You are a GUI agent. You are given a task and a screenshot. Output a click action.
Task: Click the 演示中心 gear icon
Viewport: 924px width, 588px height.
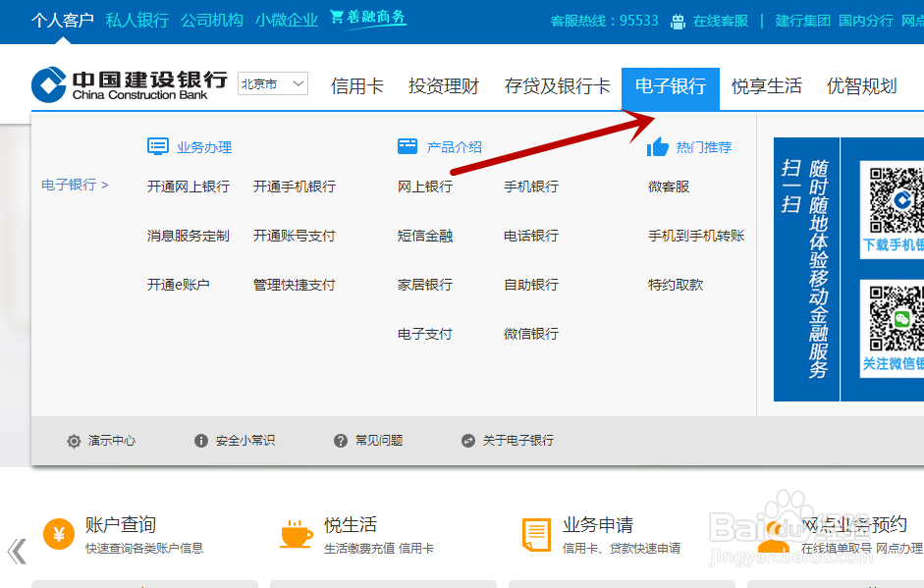point(74,441)
